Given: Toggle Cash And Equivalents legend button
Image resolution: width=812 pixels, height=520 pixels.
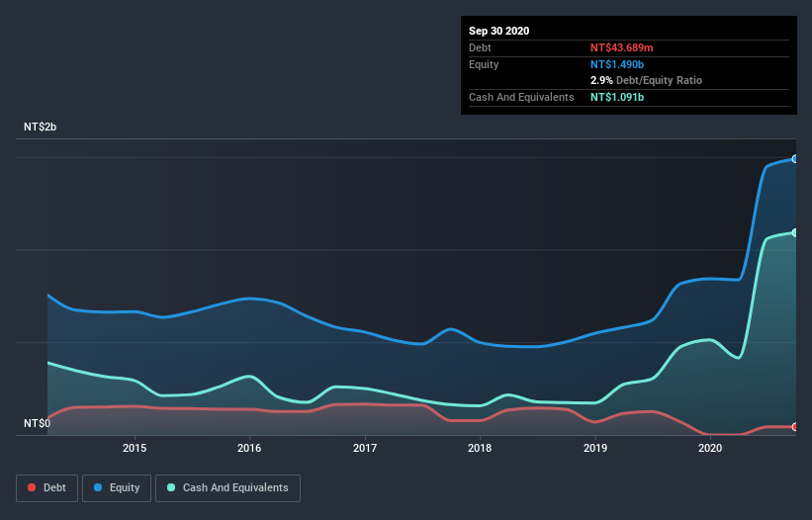Looking at the screenshot, I should pos(227,488).
